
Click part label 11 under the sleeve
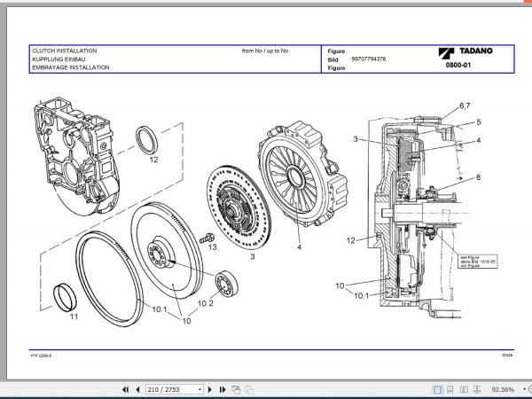point(74,317)
